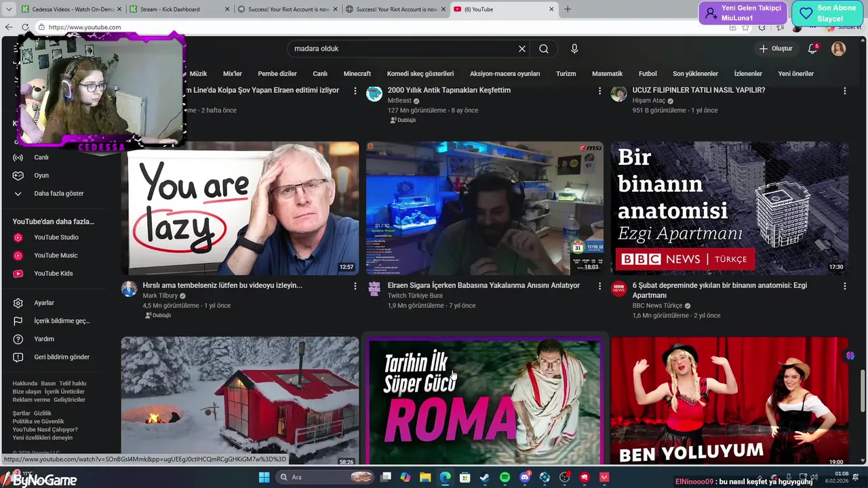Open the Telif hakkı footer link
Screen dimensions: 868x488
click(x=73, y=384)
